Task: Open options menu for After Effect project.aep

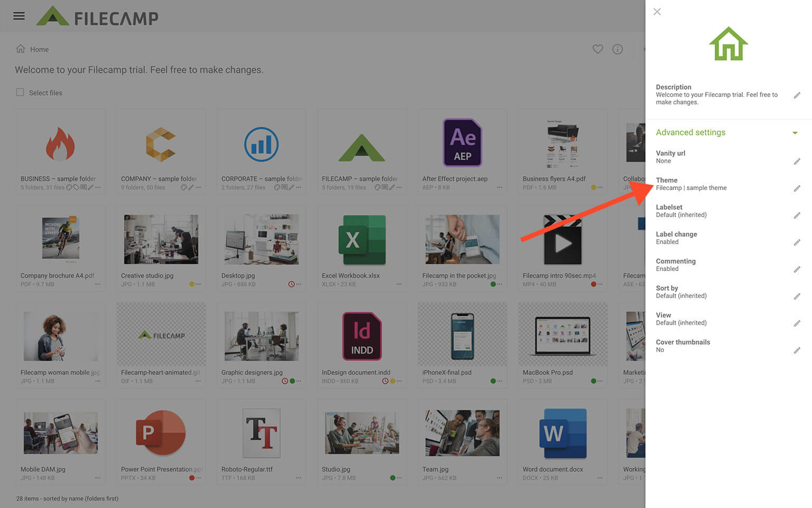Action: (500, 187)
